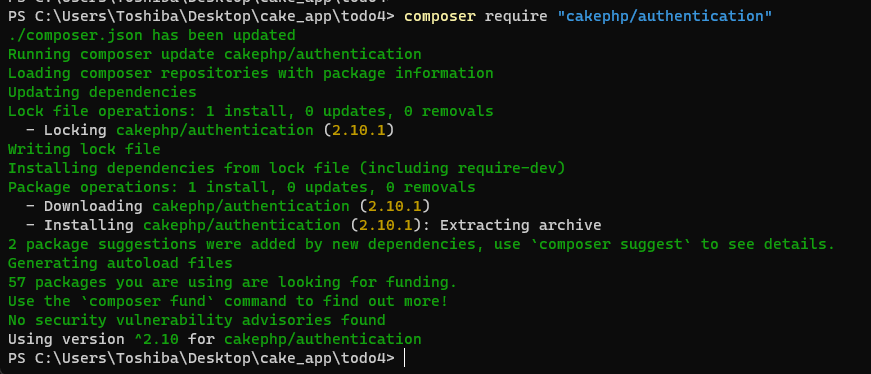Click the 'Loading composer repositories with package information' line
871x374 pixels.
pos(251,73)
